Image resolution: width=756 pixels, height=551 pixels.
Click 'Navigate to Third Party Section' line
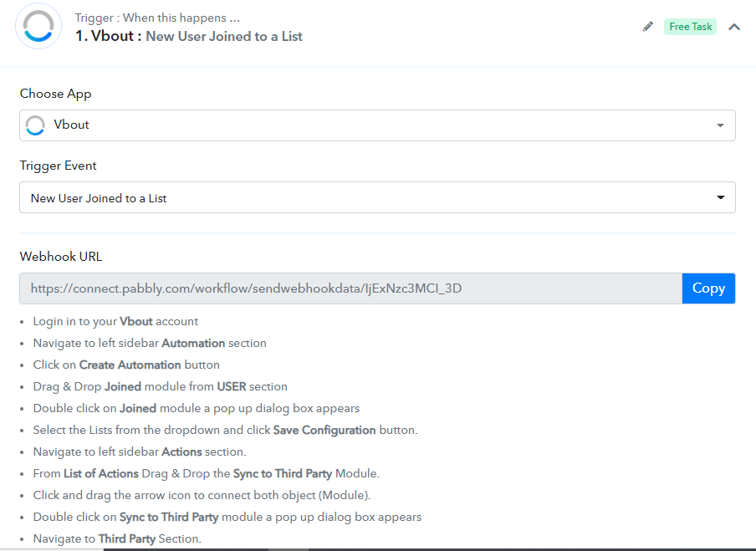(117, 538)
